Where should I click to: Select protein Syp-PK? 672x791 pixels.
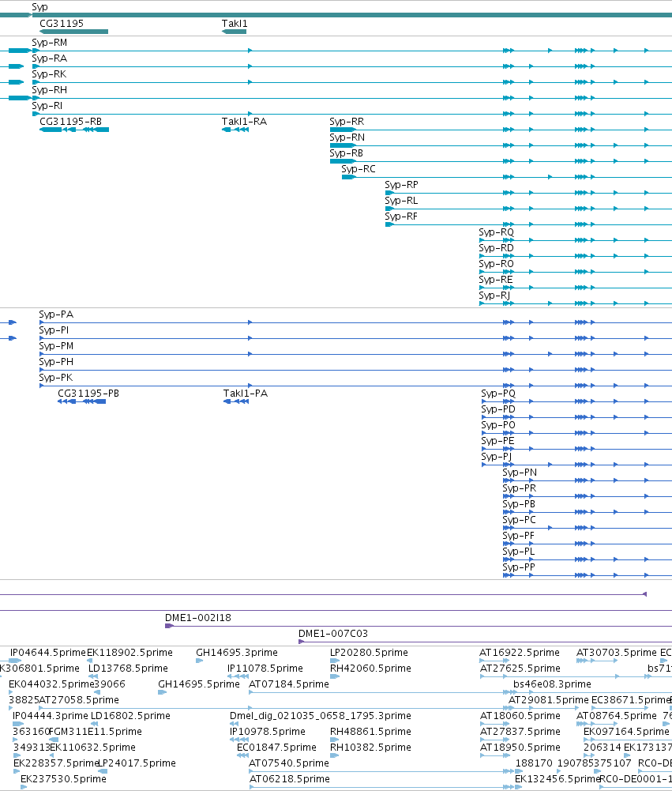point(56,378)
